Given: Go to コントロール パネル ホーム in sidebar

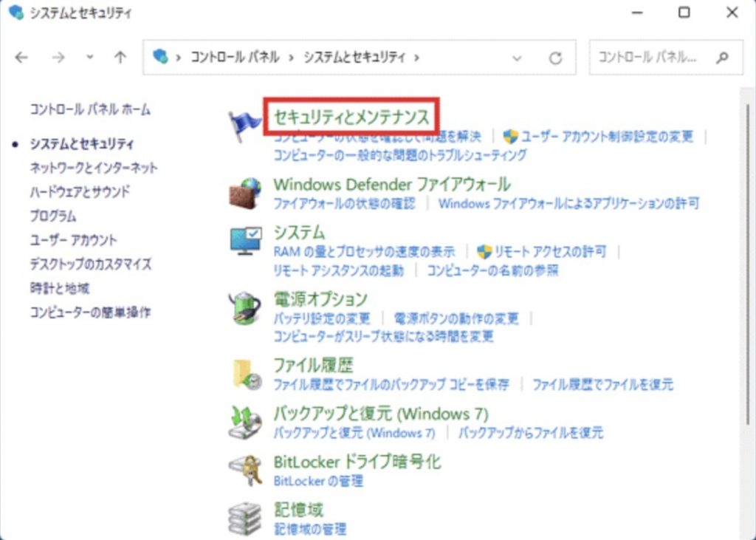Looking at the screenshot, I should click(x=90, y=109).
